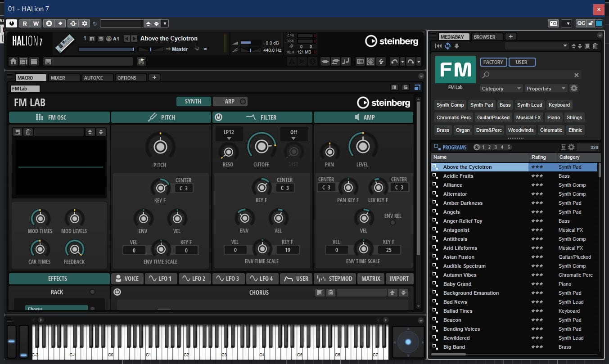Click the camera snapshot icon
Screen dimensions: 609x364
click(x=553, y=23)
